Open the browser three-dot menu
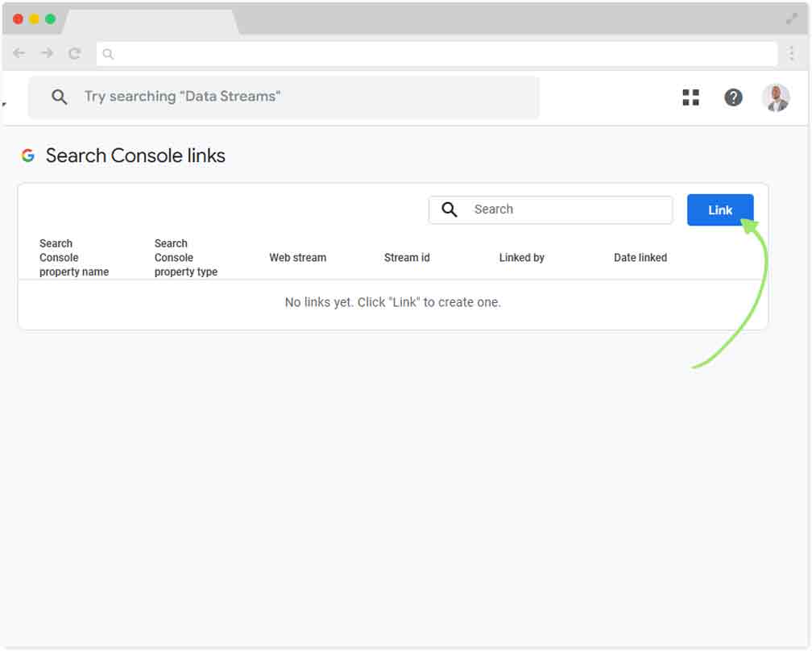 pyautogui.click(x=792, y=53)
